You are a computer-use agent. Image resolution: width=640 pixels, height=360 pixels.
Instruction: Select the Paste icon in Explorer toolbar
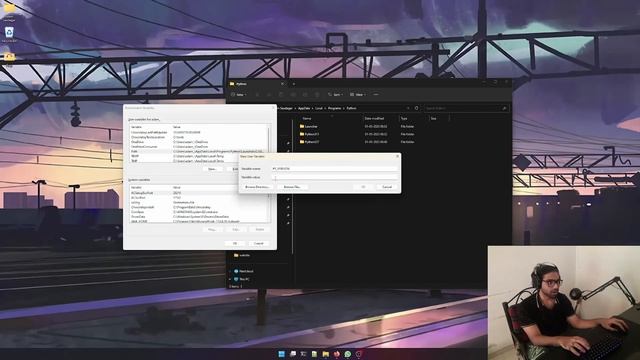[281, 94]
